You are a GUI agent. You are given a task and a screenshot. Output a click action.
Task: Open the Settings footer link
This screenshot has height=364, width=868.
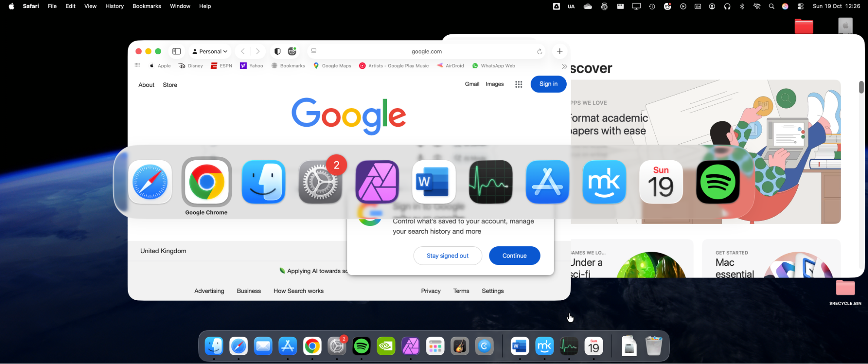click(493, 291)
